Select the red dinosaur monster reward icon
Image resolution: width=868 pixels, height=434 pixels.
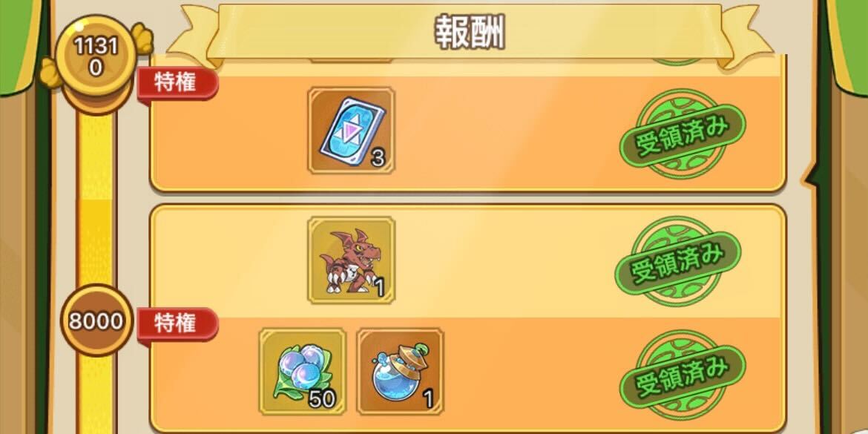351,260
